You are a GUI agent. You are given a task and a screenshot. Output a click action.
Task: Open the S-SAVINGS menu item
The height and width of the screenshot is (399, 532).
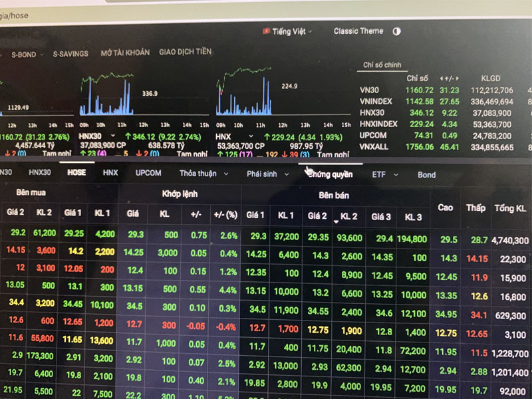tap(70, 54)
